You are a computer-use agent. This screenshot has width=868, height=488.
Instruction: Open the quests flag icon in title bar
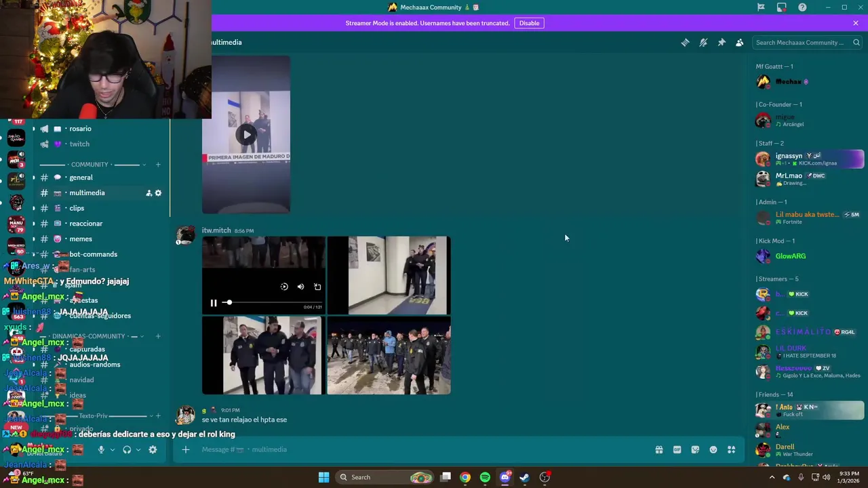point(761,7)
